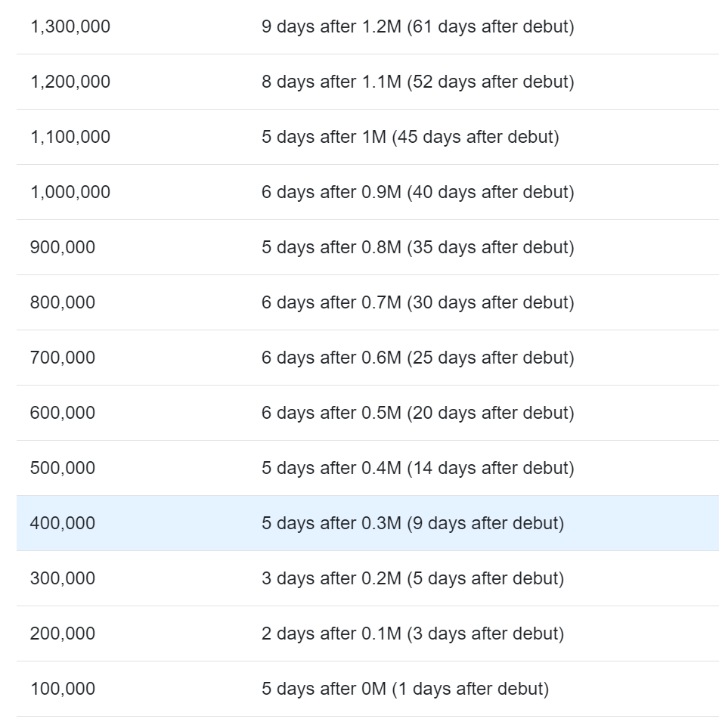Image resolution: width=719 pixels, height=728 pixels.
Task: Click the 500,000 milestone value
Action: 63,468
